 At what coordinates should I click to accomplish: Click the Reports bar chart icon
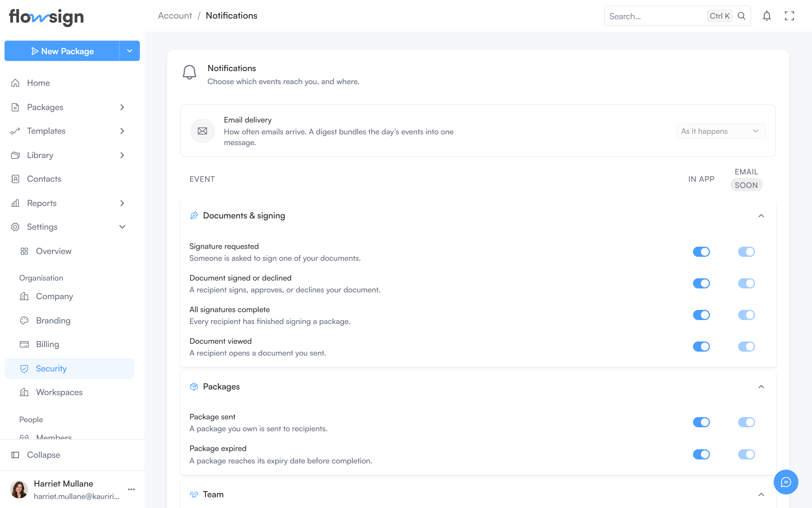pos(16,203)
